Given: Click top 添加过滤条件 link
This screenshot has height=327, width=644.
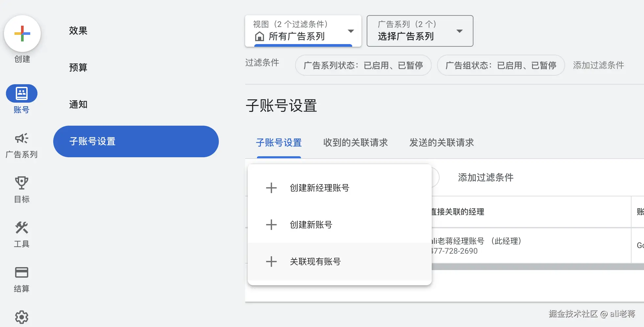Looking at the screenshot, I should pyautogui.click(x=599, y=65).
